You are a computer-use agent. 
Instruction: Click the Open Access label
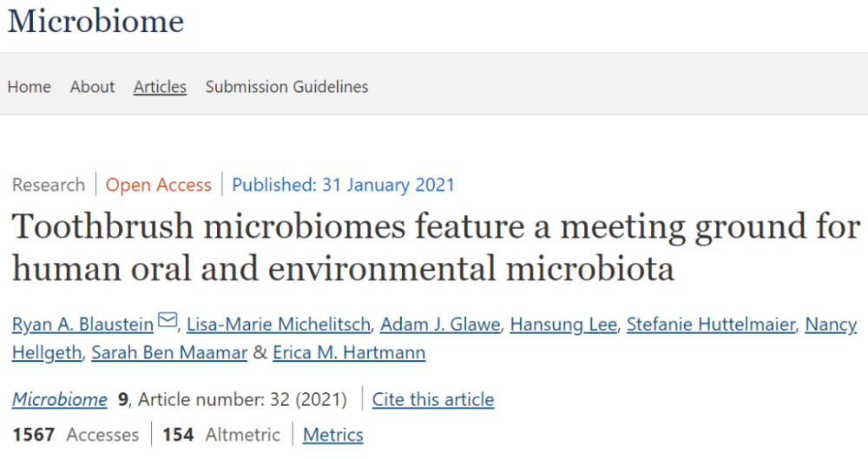[158, 185]
